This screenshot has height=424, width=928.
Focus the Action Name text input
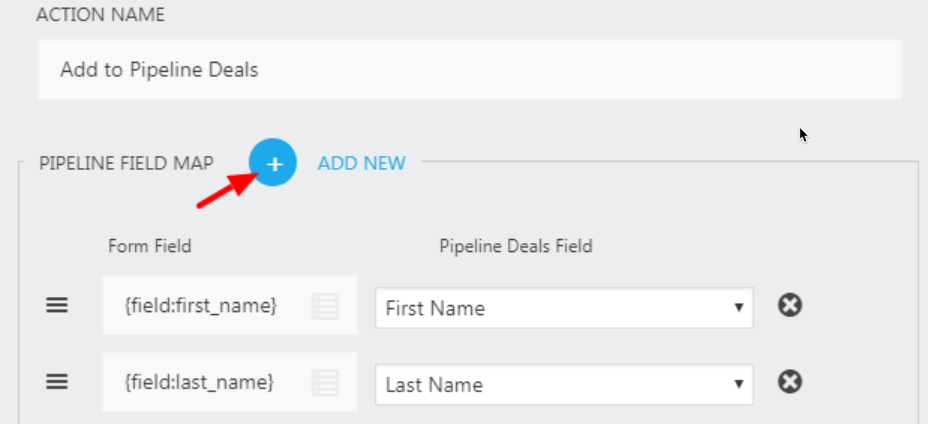pyautogui.click(x=469, y=69)
